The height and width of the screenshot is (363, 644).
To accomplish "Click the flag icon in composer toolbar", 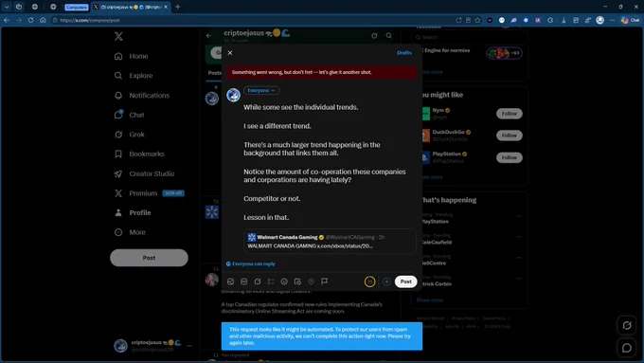I will pos(325,281).
